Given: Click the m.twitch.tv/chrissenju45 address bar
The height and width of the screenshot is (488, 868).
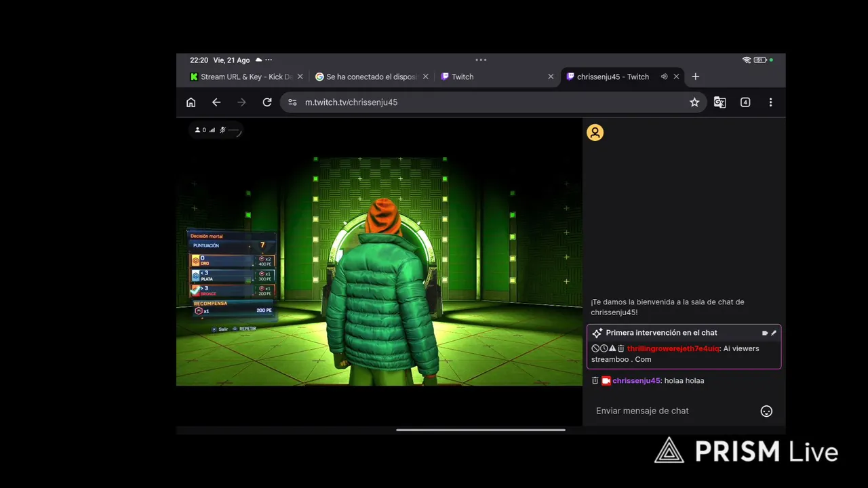Looking at the screenshot, I should (x=493, y=102).
